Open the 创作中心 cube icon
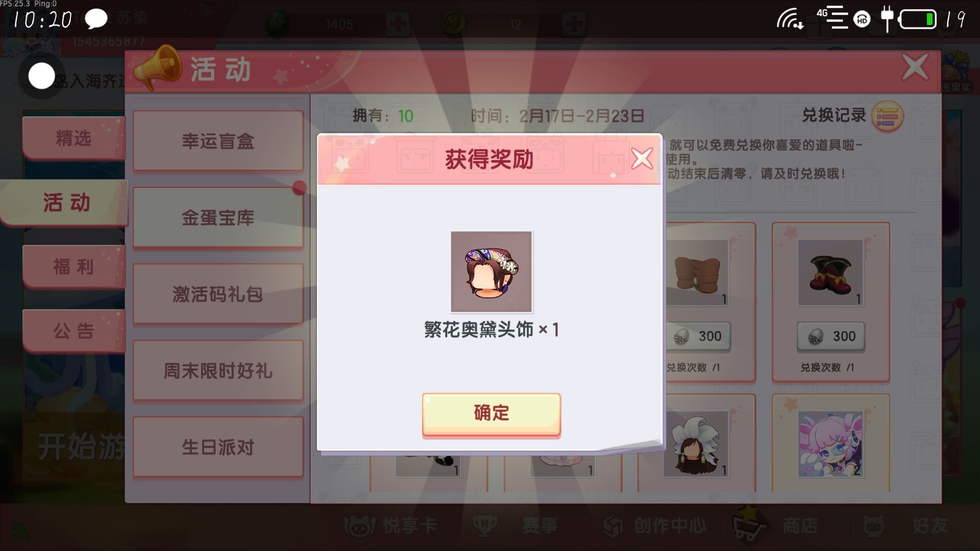This screenshot has height=551, width=980. (613, 525)
